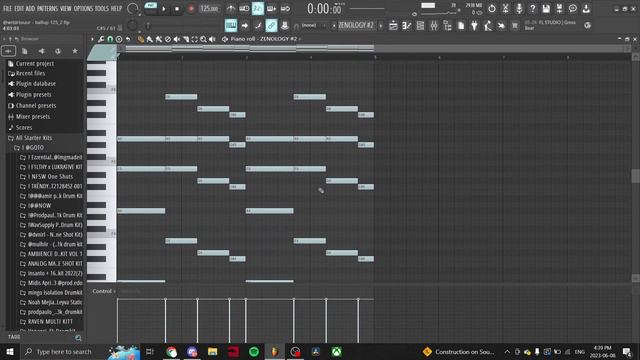Open the ZENOLOGY #2 pattern selector

click(356, 25)
